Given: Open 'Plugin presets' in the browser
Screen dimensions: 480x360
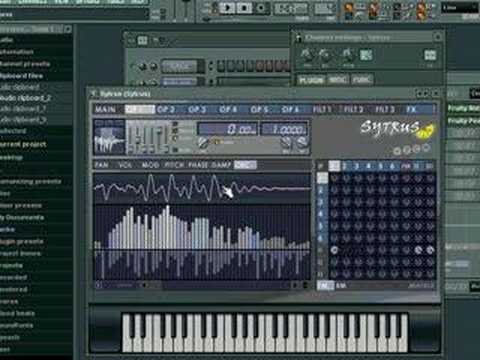Looking at the screenshot, I should (x=22, y=241).
